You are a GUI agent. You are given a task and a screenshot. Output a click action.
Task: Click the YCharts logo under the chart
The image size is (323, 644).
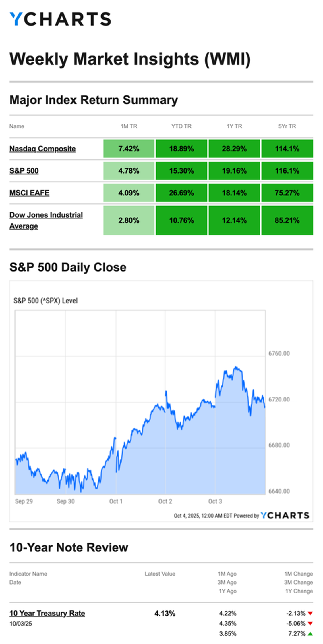point(285,515)
